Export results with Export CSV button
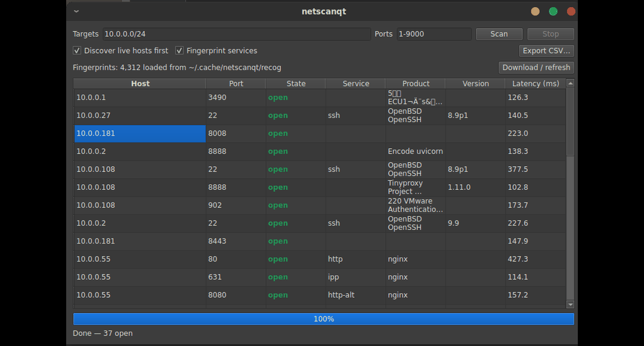The image size is (644, 346). [546, 51]
